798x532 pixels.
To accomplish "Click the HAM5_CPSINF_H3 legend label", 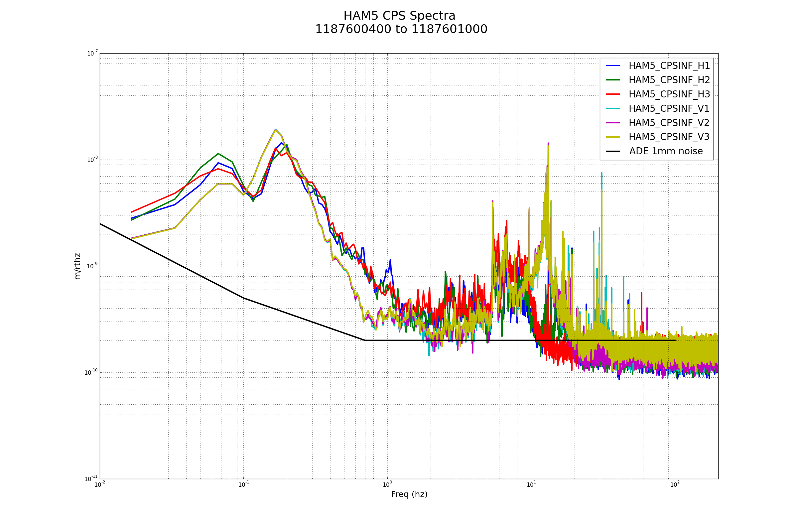I will 669,94.
